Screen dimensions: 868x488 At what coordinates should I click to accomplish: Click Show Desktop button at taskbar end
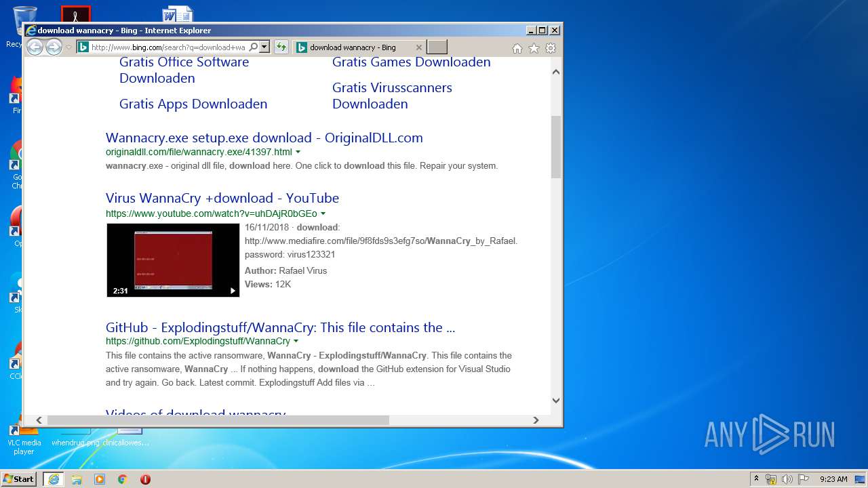point(861,479)
